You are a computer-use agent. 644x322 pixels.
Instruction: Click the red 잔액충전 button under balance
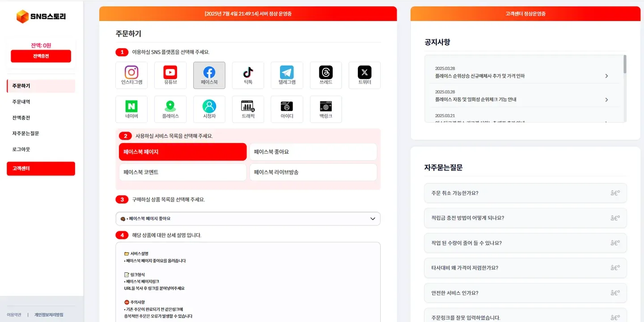pos(41,56)
